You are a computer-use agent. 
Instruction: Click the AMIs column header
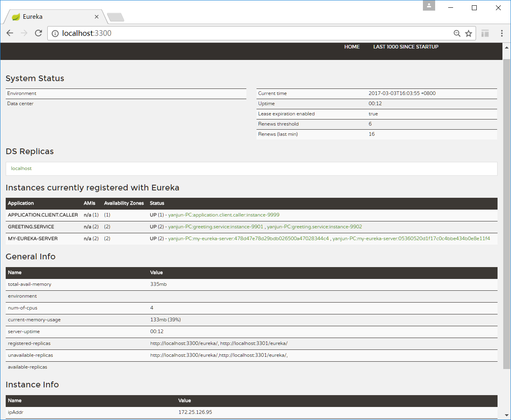tap(89, 203)
